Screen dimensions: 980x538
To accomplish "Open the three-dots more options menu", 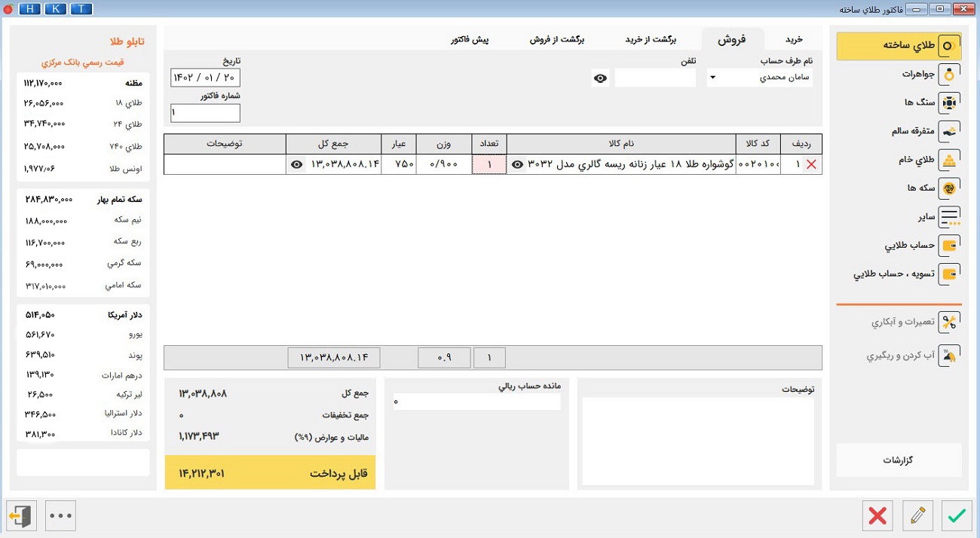I will coord(60,516).
